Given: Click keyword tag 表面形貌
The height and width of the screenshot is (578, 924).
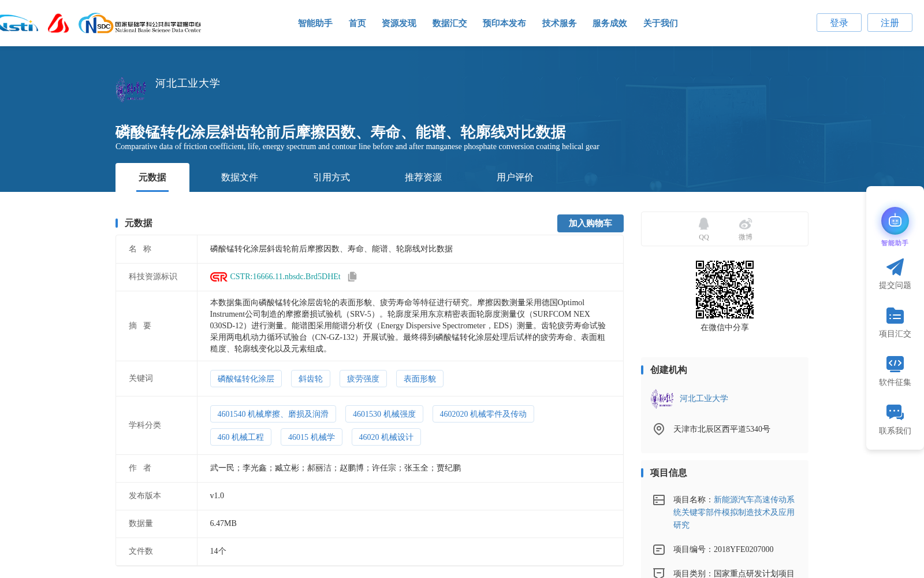Looking at the screenshot, I should coord(420,379).
